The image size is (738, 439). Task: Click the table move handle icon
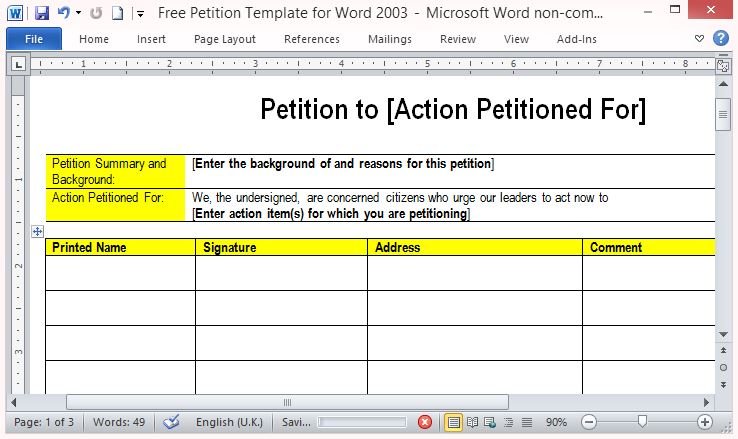[x=37, y=231]
